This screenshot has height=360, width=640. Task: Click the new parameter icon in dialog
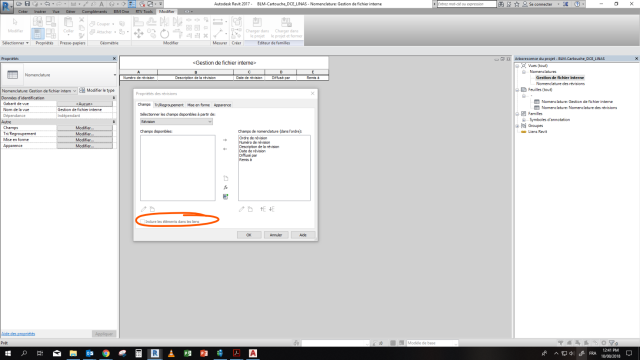click(225, 178)
